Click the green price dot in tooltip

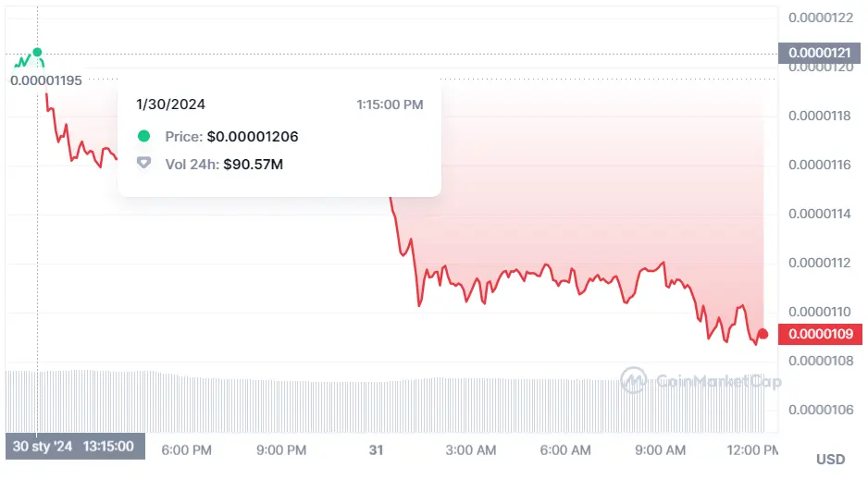point(143,136)
